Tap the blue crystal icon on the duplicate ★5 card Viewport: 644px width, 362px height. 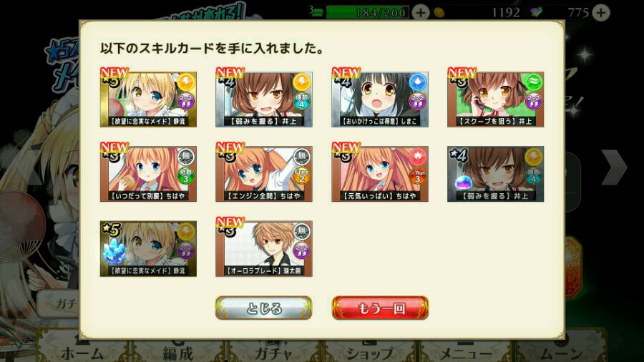click(x=114, y=251)
